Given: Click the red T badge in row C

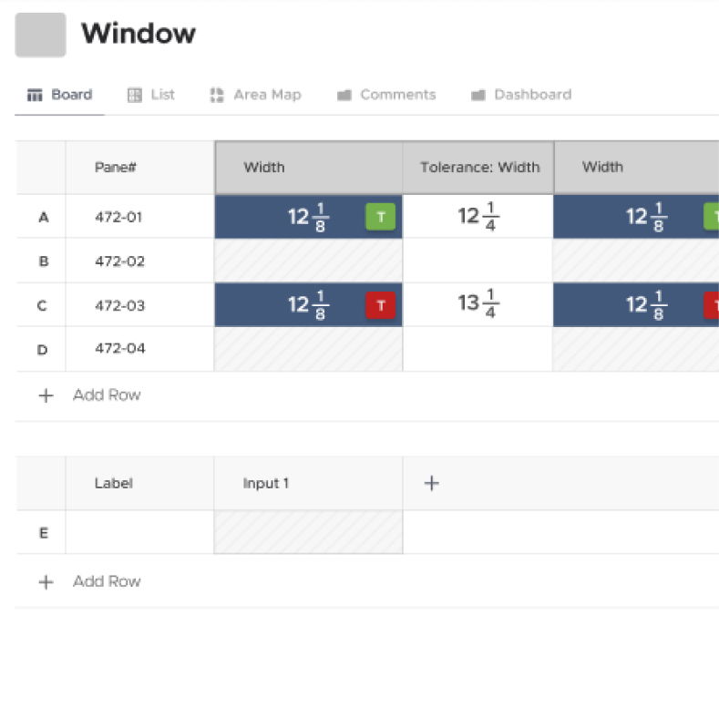Looking at the screenshot, I should [380, 305].
